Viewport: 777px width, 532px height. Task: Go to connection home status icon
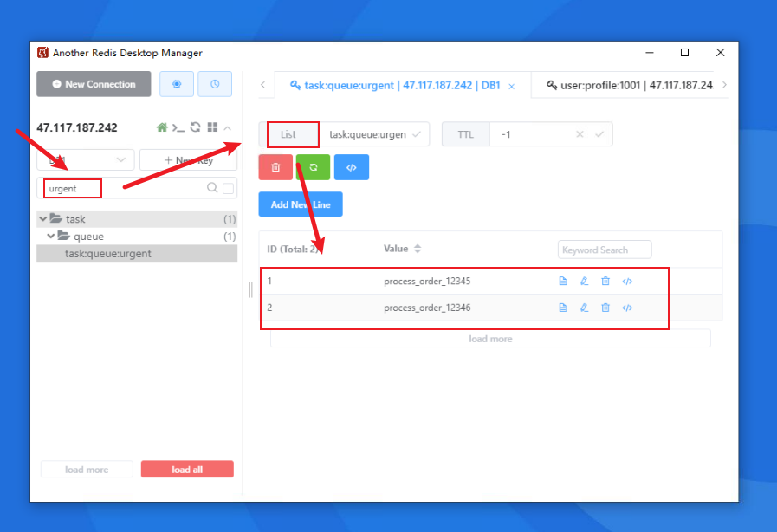tap(162, 127)
